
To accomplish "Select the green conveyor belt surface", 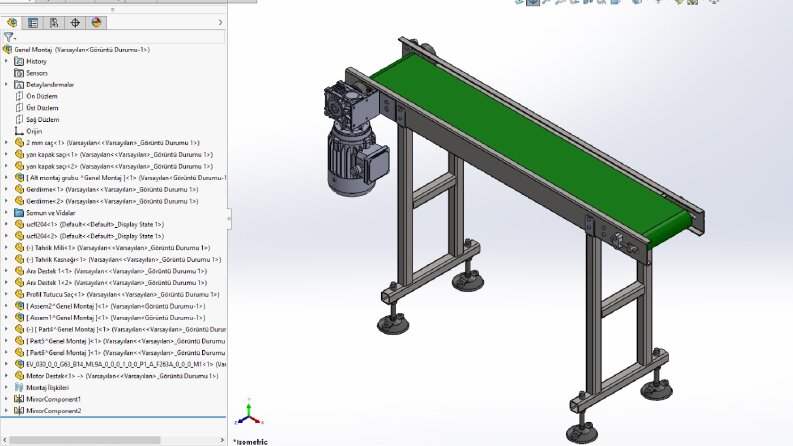I will (x=526, y=149).
